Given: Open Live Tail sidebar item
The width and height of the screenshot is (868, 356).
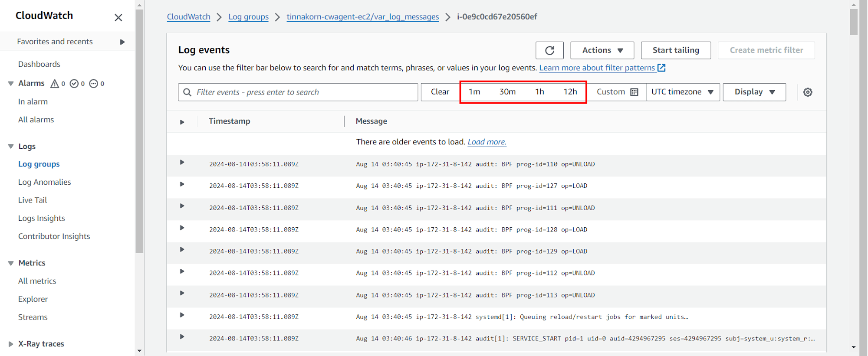Looking at the screenshot, I should click(33, 200).
